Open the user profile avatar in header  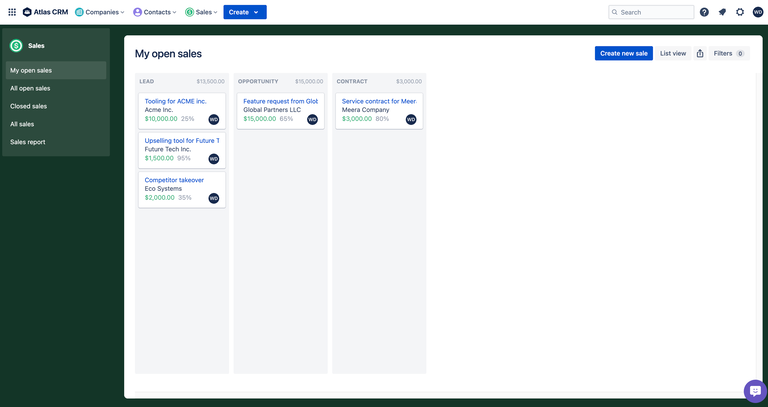pos(758,12)
